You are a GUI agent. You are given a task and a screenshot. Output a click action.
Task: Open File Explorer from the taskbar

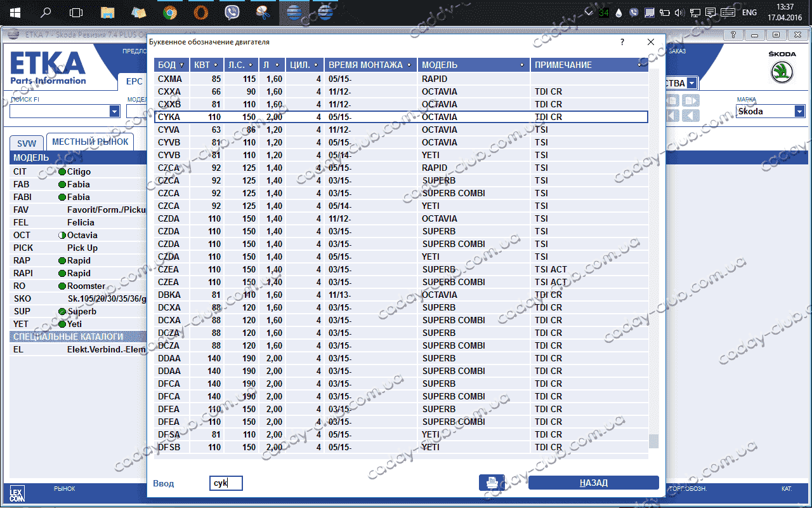click(108, 12)
